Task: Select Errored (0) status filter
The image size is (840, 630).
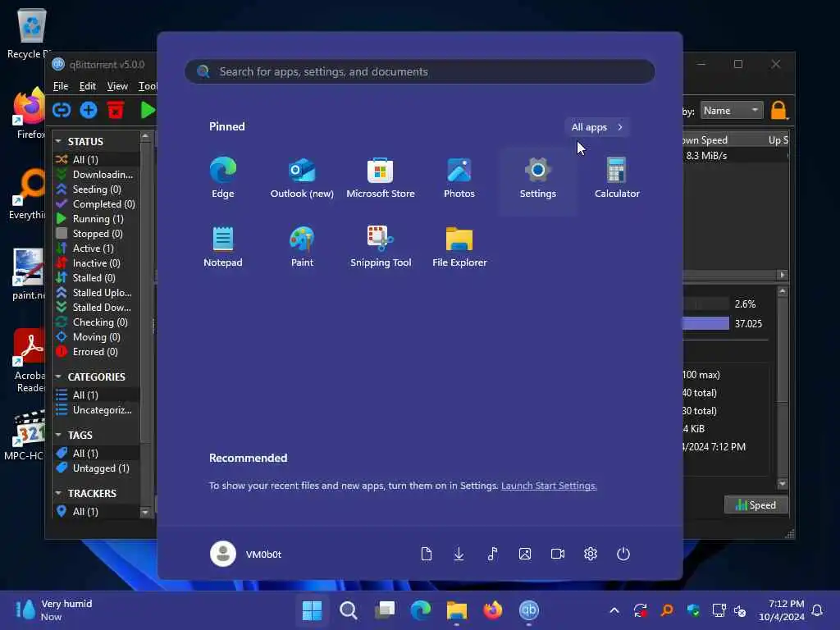Action: 97,351
